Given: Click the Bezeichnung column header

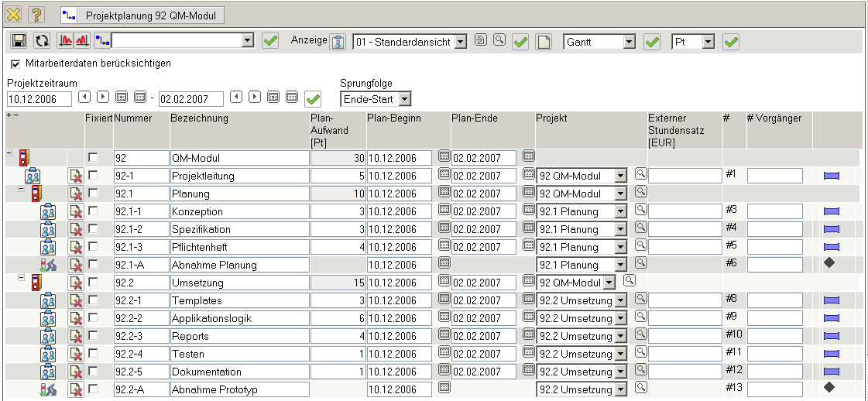Looking at the screenshot, I should click(199, 118).
